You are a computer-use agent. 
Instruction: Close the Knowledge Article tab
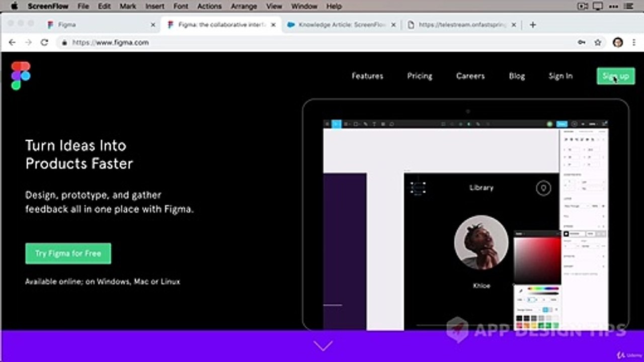(393, 25)
